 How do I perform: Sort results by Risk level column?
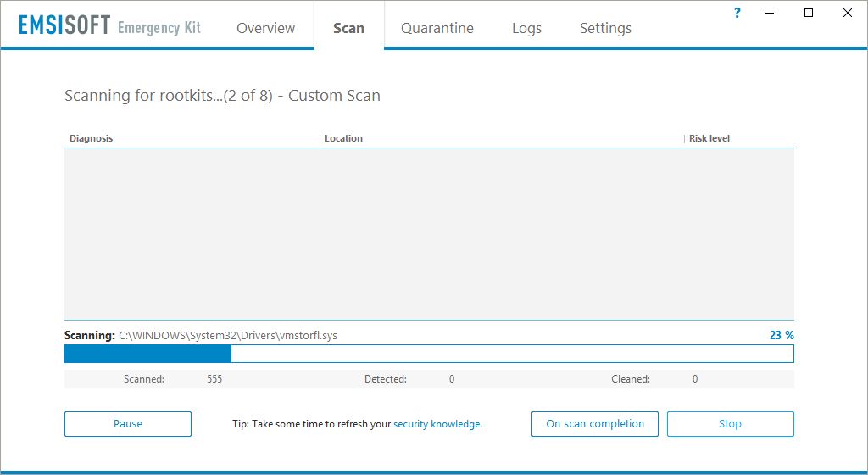tap(709, 138)
